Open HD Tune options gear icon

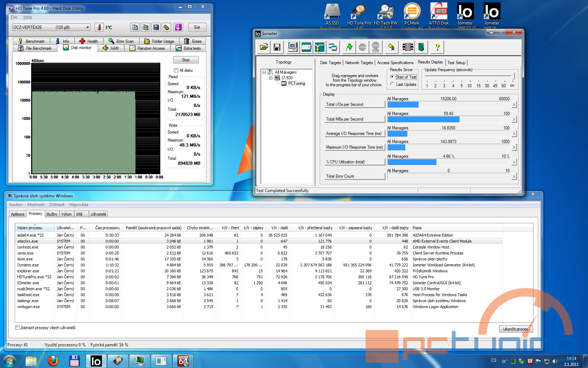coord(167,27)
